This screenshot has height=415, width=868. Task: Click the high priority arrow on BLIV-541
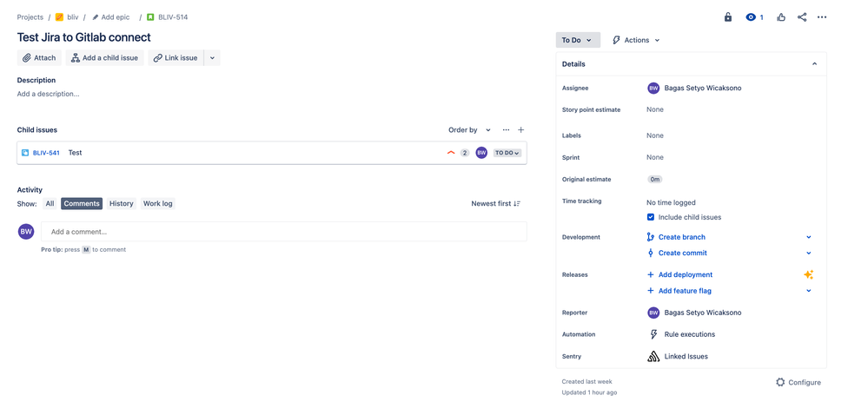pyautogui.click(x=451, y=153)
